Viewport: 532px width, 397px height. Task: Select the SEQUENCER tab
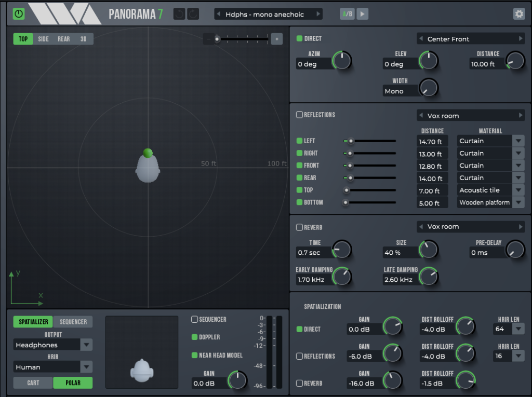(x=73, y=322)
